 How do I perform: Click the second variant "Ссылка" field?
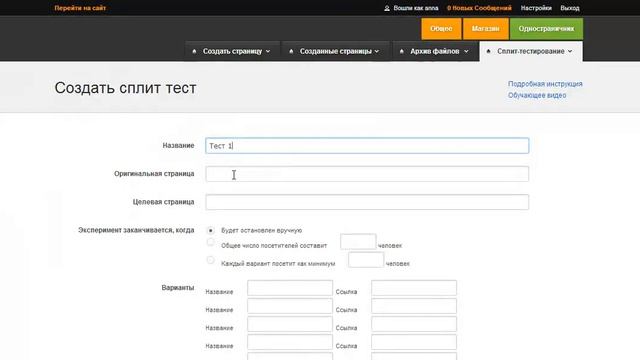[414, 306]
